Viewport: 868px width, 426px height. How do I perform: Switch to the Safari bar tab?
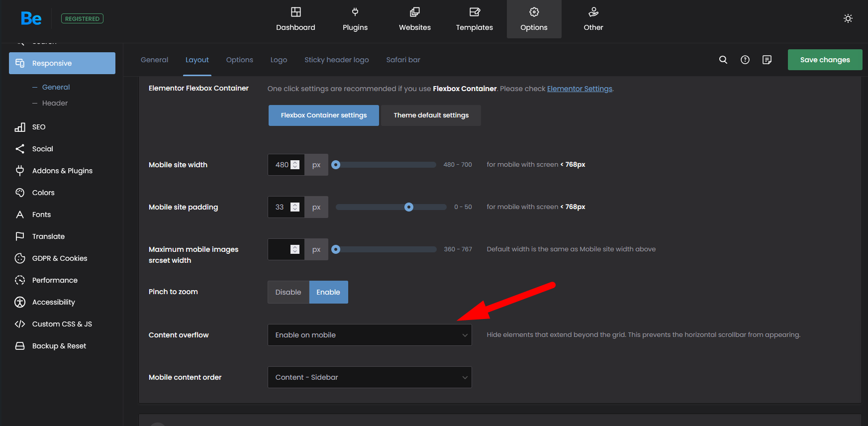point(403,60)
